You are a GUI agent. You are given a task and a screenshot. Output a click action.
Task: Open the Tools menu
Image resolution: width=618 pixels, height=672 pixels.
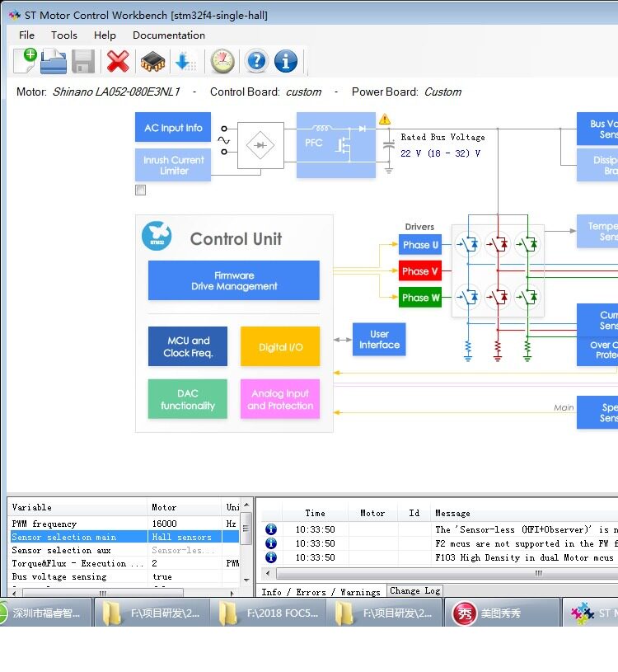click(64, 35)
